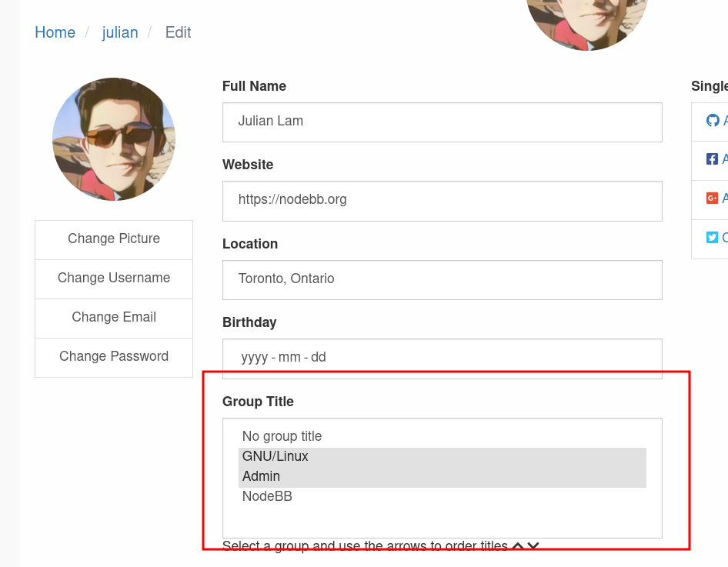Associate account with GitHub icon
The width and height of the screenshot is (728, 567).
(x=712, y=120)
